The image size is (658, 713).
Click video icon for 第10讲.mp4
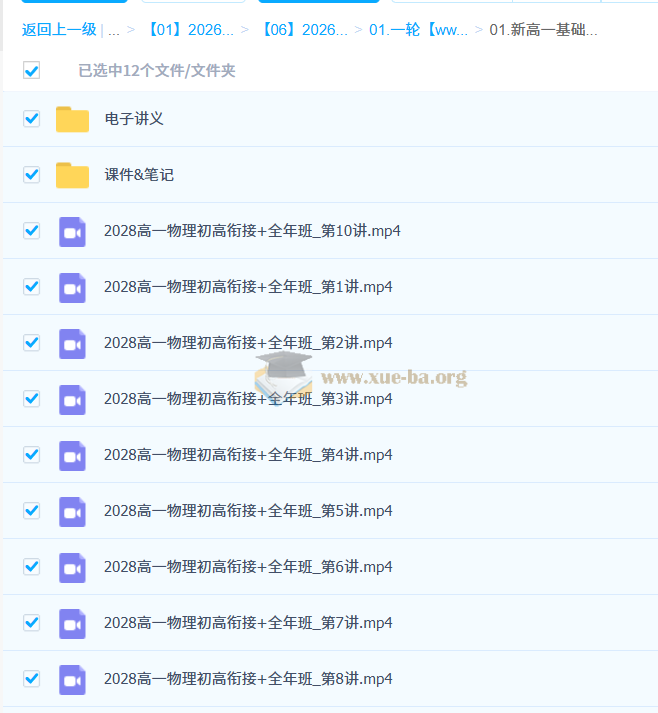(x=72, y=231)
